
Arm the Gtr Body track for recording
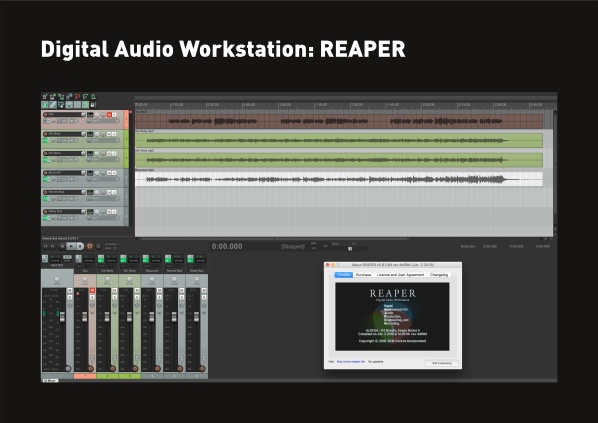(x=45, y=134)
